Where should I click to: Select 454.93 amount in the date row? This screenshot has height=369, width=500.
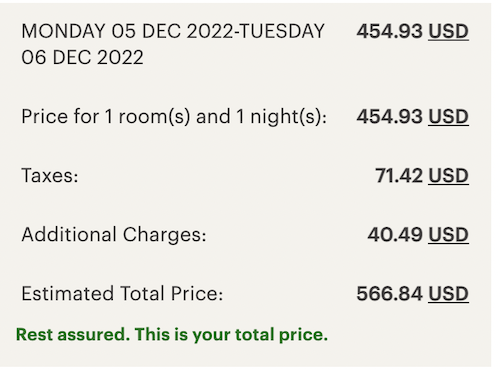point(390,31)
